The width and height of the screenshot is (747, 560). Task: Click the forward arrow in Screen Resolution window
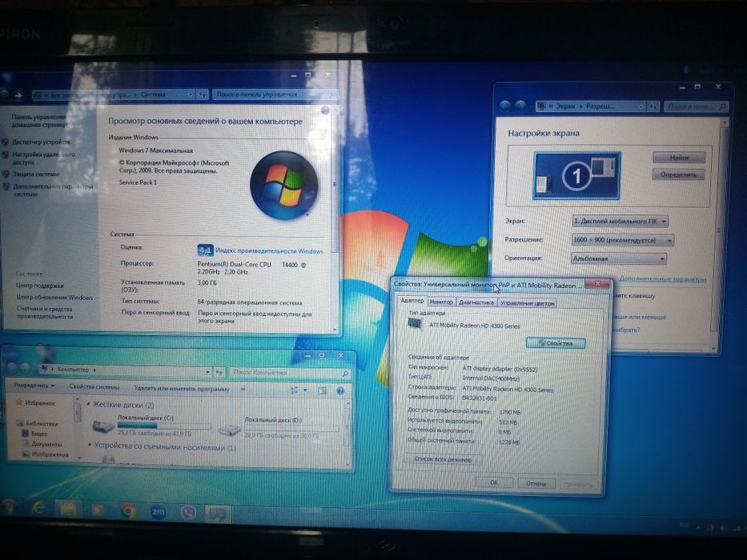pyautogui.click(x=520, y=106)
